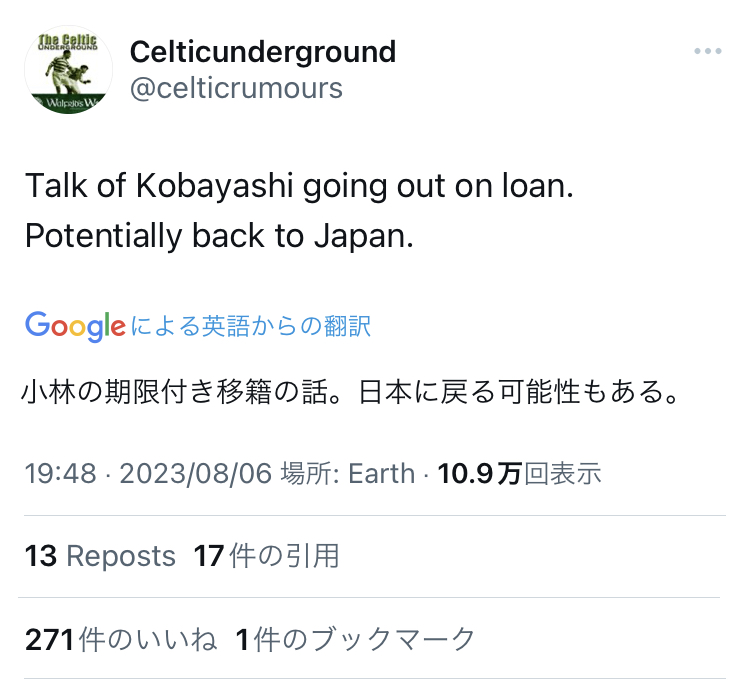This screenshot has height=688, width=750.
Task: Visit the @celticrumours handle
Action: click(x=236, y=88)
